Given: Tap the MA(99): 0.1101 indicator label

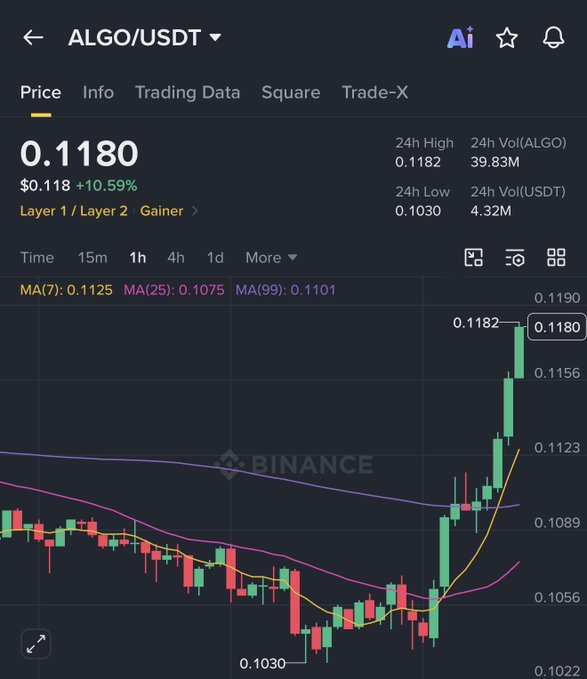Looking at the screenshot, I should coord(285,290).
